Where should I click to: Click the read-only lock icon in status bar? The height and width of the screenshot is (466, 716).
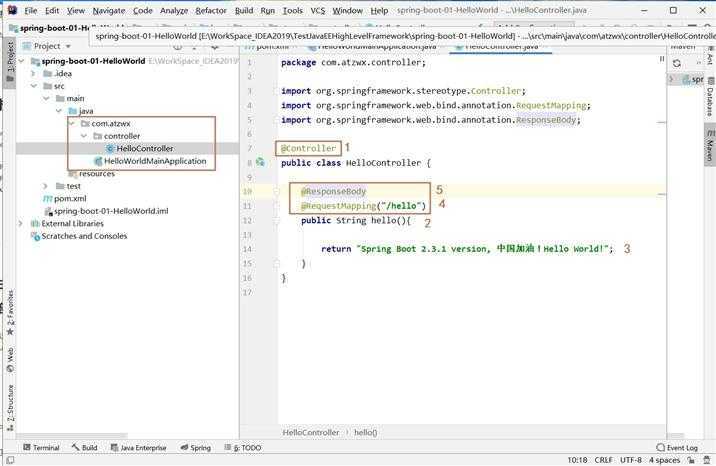(x=692, y=460)
